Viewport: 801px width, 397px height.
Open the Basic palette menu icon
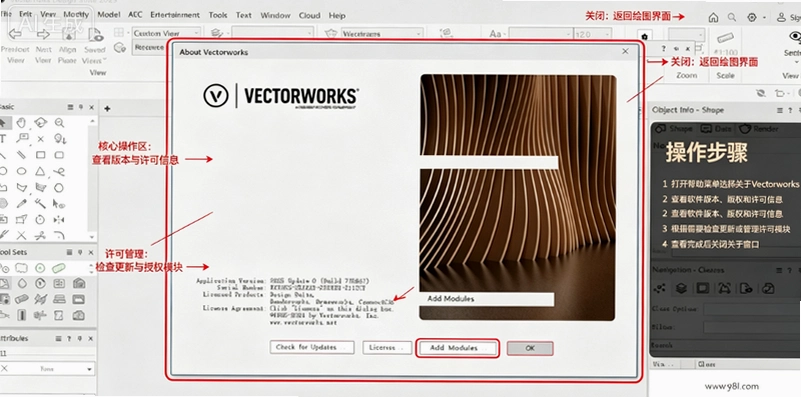pyautogui.click(x=70, y=107)
